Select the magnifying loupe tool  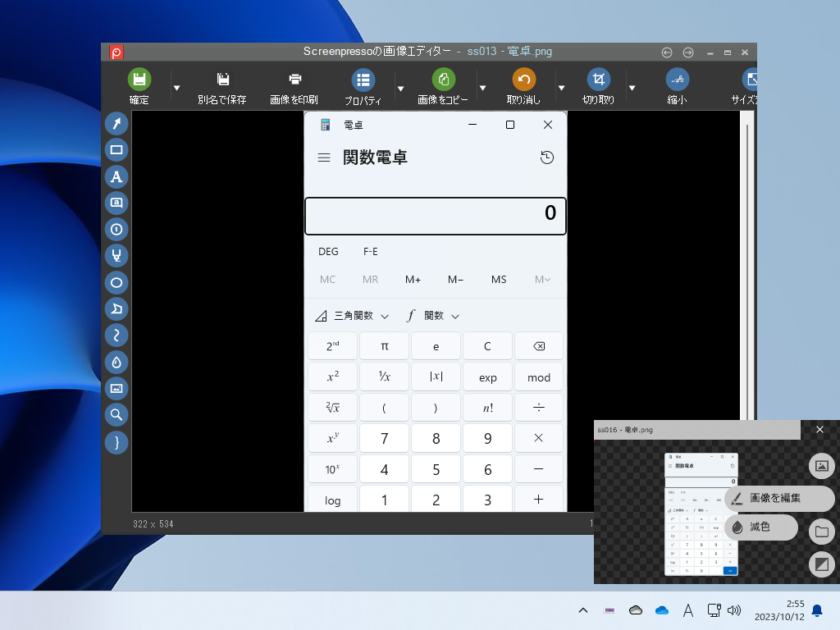tap(116, 414)
